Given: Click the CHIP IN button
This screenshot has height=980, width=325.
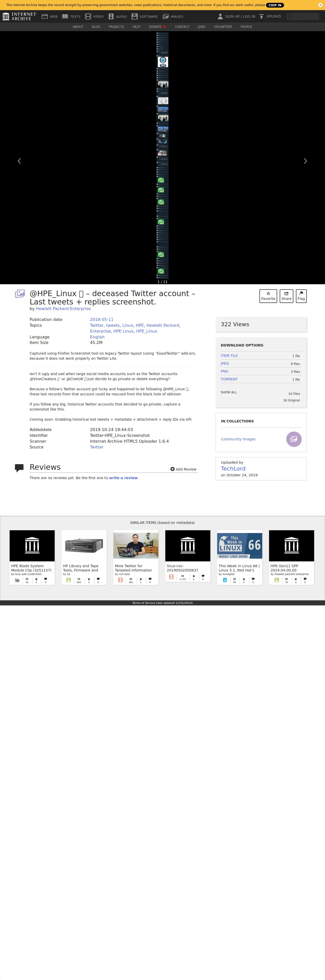Looking at the screenshot, I should (275, 5).
